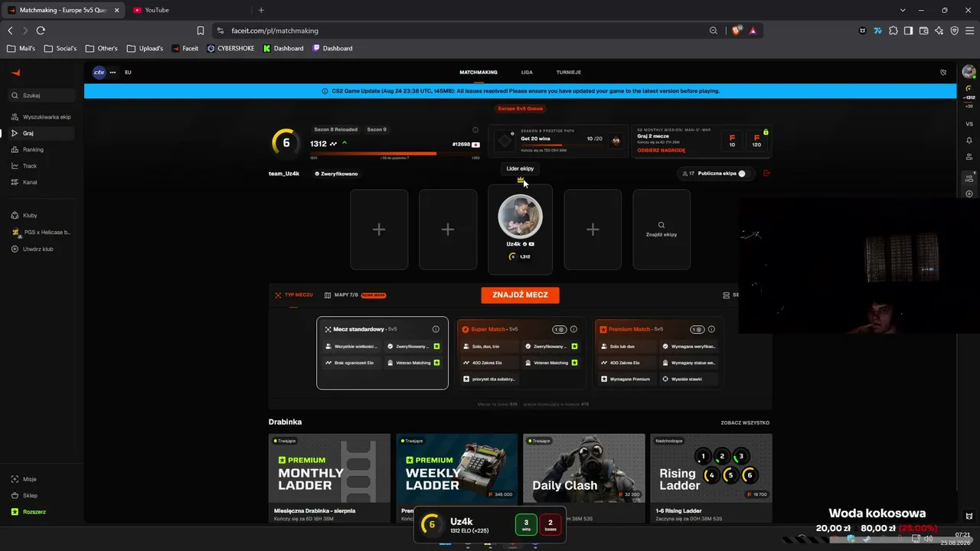Open the Other's bookmarks folder

point(102,48)
